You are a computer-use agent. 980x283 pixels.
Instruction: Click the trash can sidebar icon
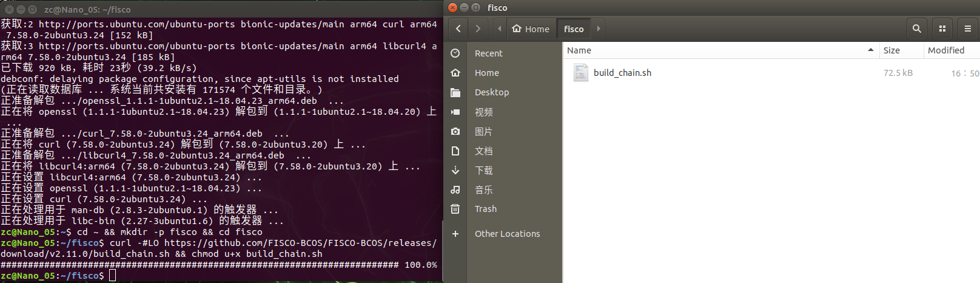coord(455,209)
